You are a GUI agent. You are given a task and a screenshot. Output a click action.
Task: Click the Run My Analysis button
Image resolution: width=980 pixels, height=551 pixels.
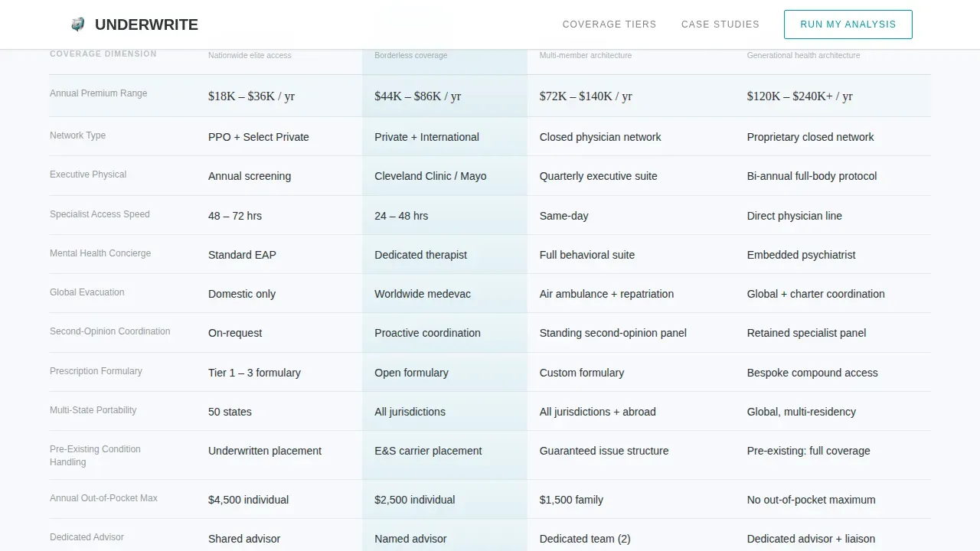pyautogui.click(x=848, y=24)
